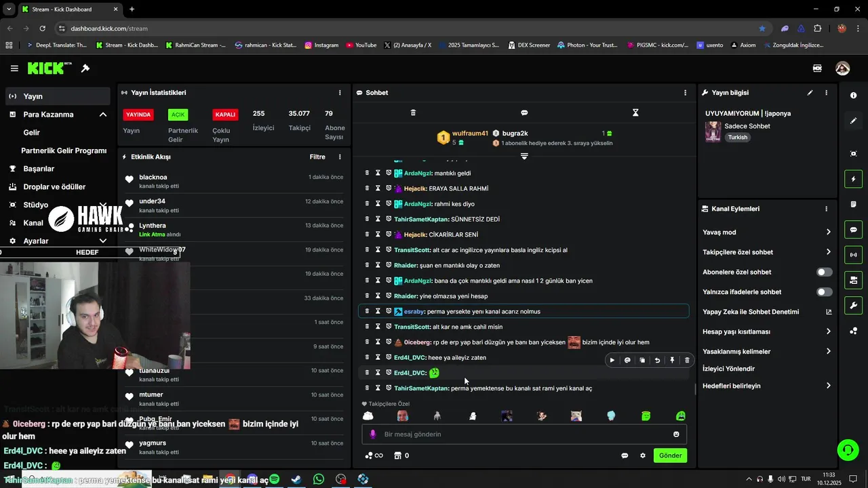Screen dimensions: 868x488
Task: Click the focus frame icon in right sidebar
Action: [x=853, y=154]
